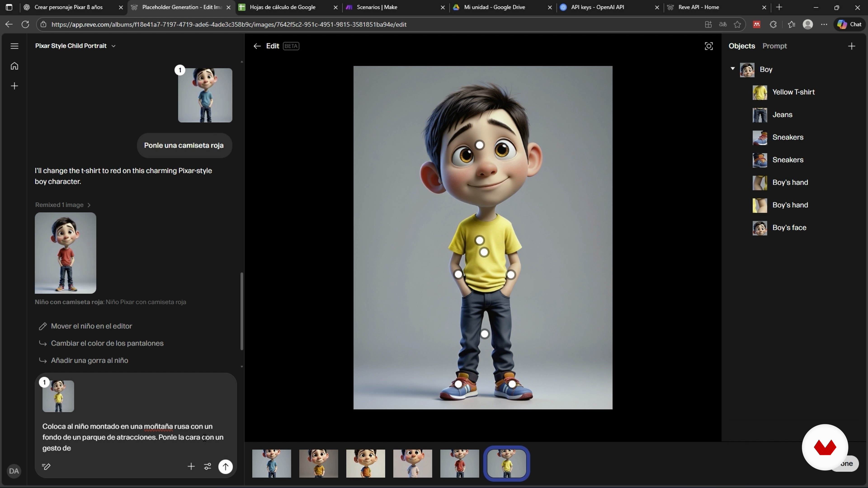Switch to the Prompt tab
Image resolution: width=868 pixels, height=488 pixels.
pyautogui.click(x=775, y=46)
